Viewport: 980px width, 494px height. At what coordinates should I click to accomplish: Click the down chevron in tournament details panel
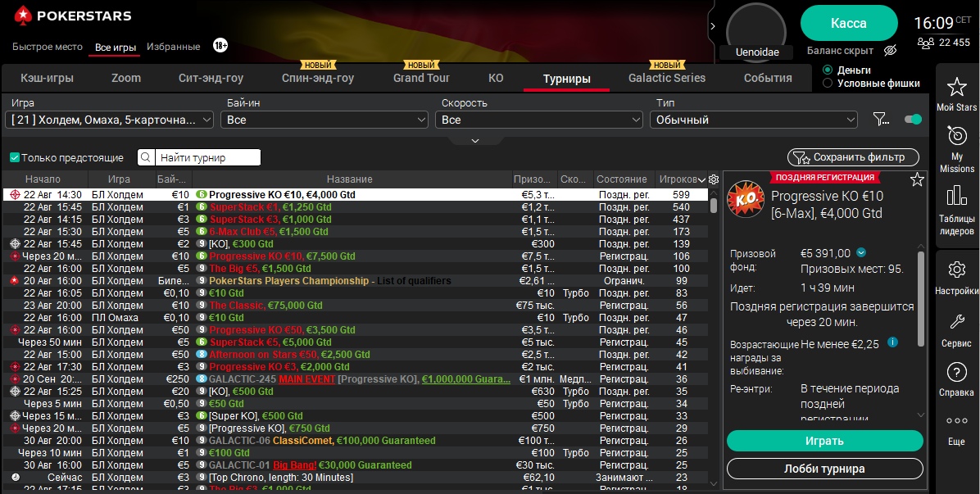921,415
